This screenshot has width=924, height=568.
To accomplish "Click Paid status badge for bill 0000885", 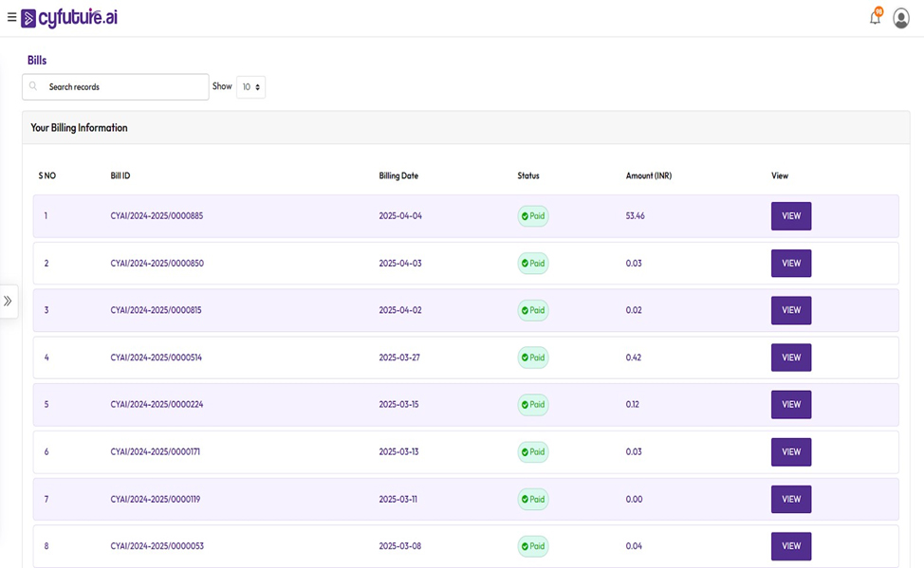I will 532,216.
